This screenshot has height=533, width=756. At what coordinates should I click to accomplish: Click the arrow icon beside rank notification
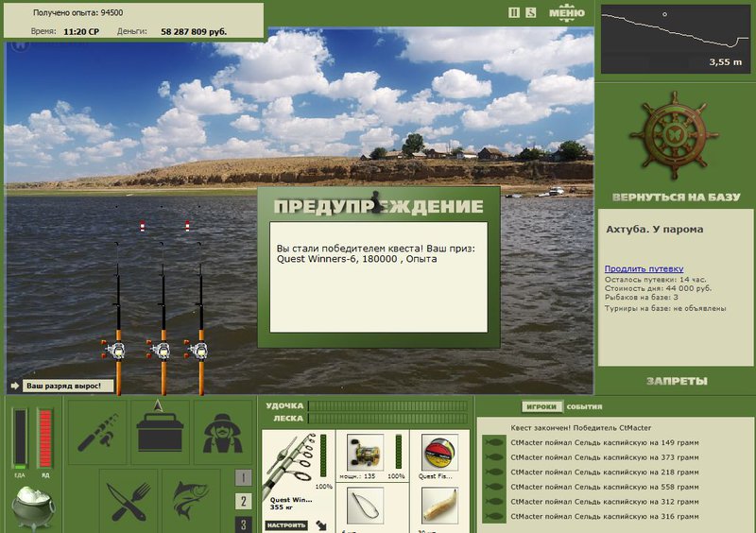pos(14,386)
